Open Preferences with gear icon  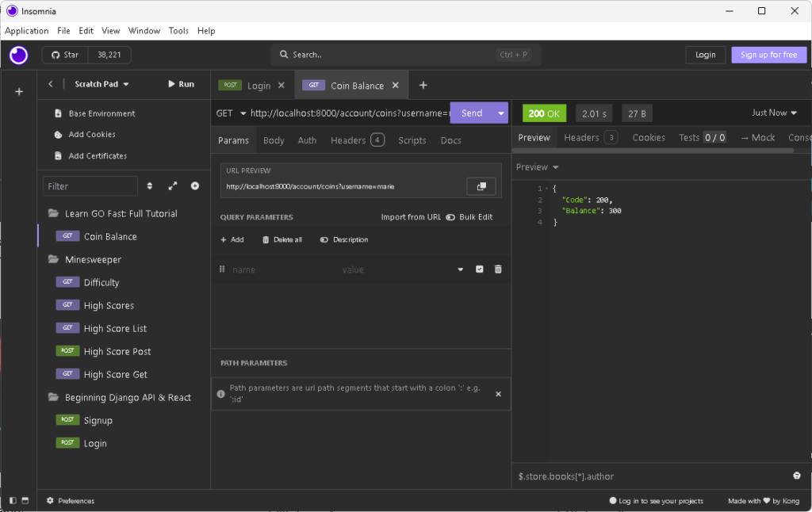pyautogui.click(x=50, y=500)
